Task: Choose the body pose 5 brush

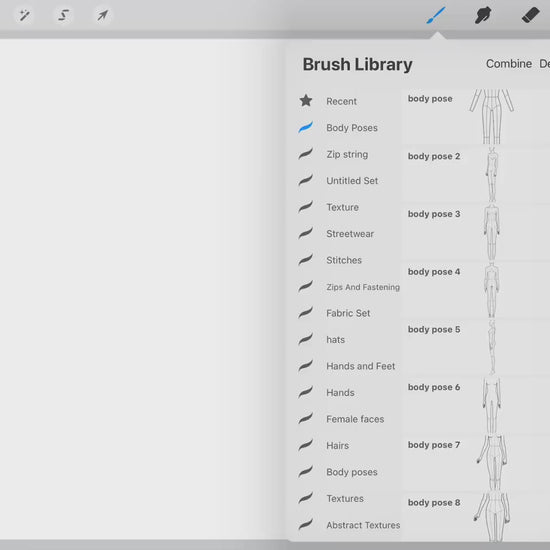Action: click(x=476, y=348)
